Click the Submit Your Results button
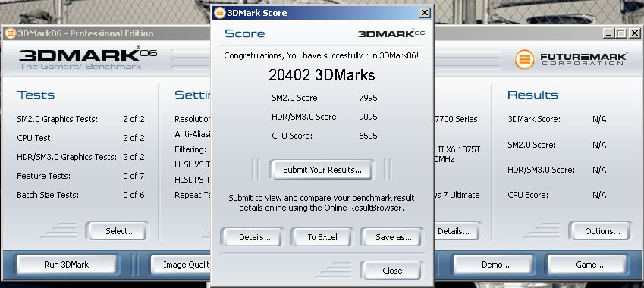This screenshot has width=644, height=288. (x=322, y=170)
